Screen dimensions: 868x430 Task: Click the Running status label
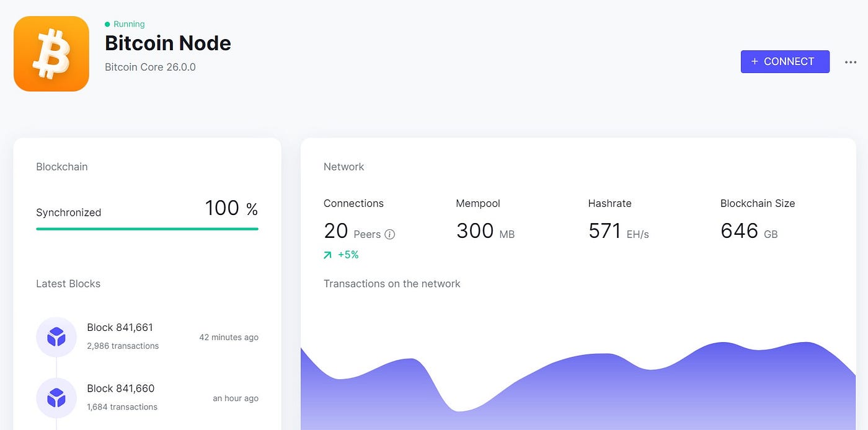click(129, 24)
